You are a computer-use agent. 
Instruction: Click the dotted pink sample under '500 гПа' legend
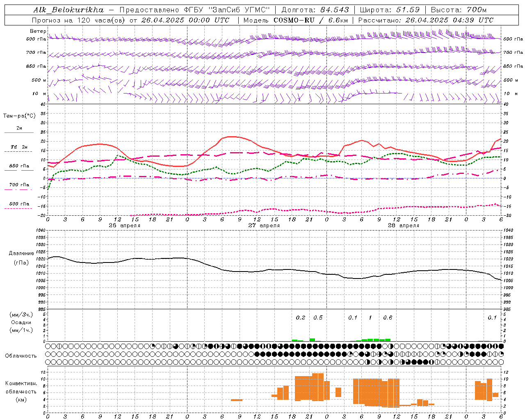[x=18, y=208]
